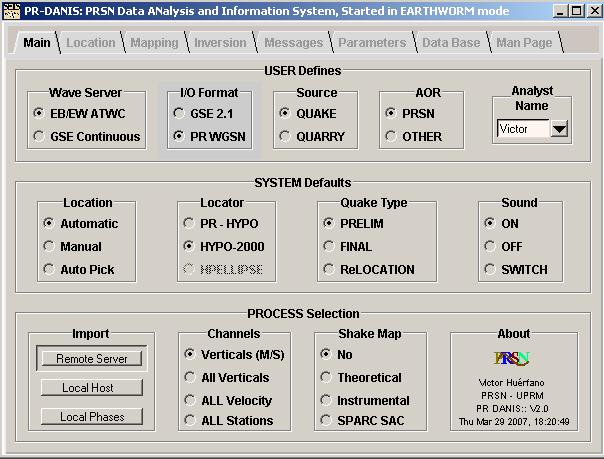Choose GSE 2.1 I/O format
Screen dimensions: 604x459
(203, 114)
